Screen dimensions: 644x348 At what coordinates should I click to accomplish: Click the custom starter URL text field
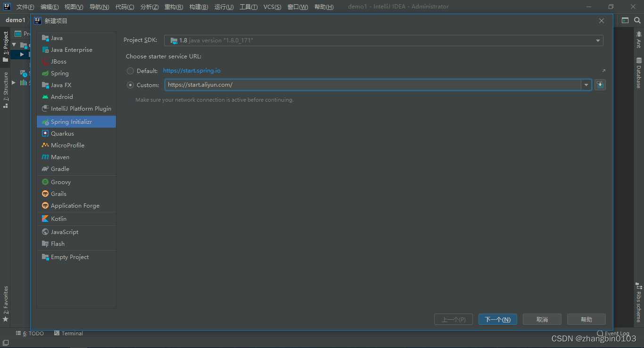click(x=373, y=85)
